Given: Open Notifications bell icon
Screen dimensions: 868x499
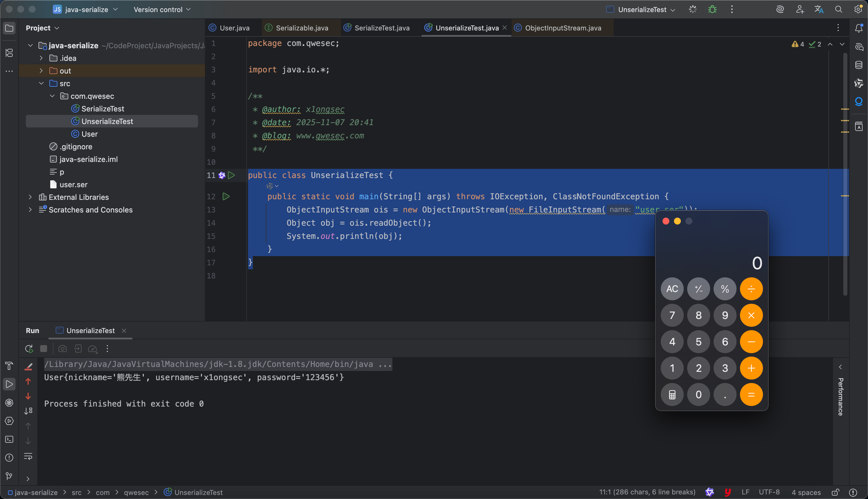Looking at the screenshot, I should click(x=859, y=28).
